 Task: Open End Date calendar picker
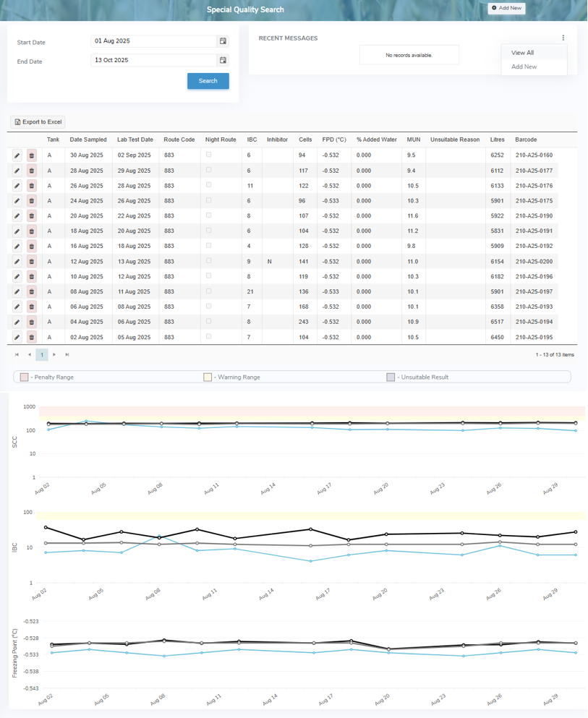tap(223, 61)
